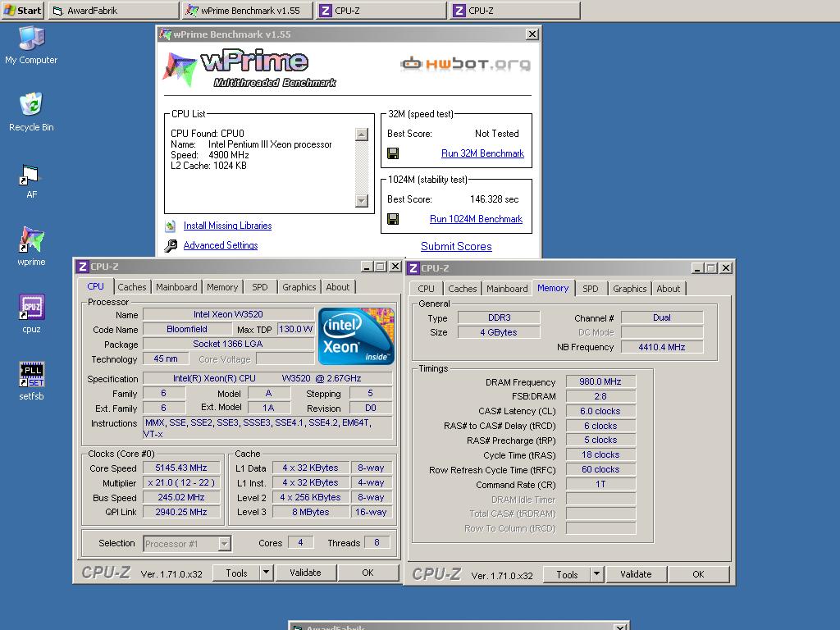Click the floppy save icon for 32M test
840x630 pixels.
393,153
